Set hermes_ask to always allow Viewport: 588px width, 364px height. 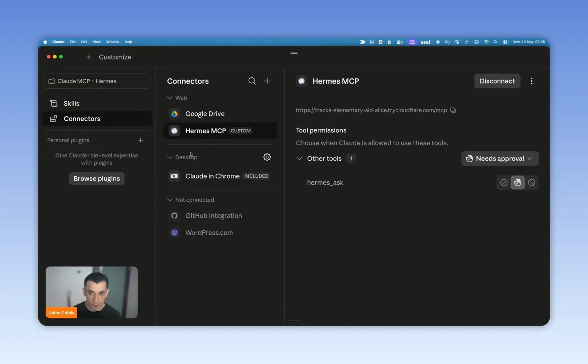click(504, 182)
